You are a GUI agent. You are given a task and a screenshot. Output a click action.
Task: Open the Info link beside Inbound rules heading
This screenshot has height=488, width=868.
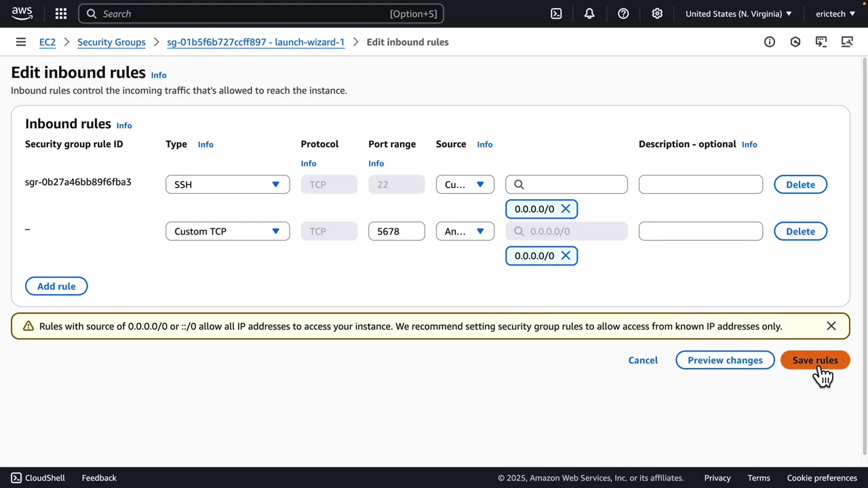click(124, 125)
